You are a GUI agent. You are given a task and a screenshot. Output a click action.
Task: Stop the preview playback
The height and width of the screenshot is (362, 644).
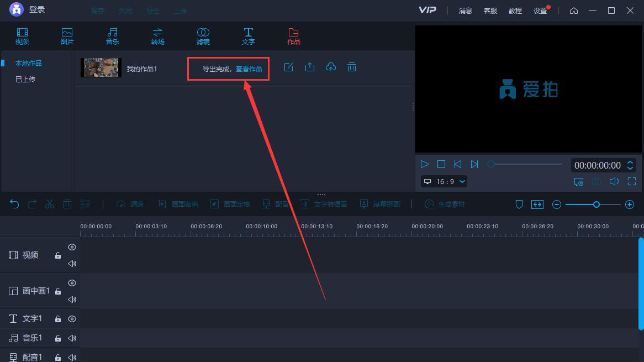pos(441,164)
